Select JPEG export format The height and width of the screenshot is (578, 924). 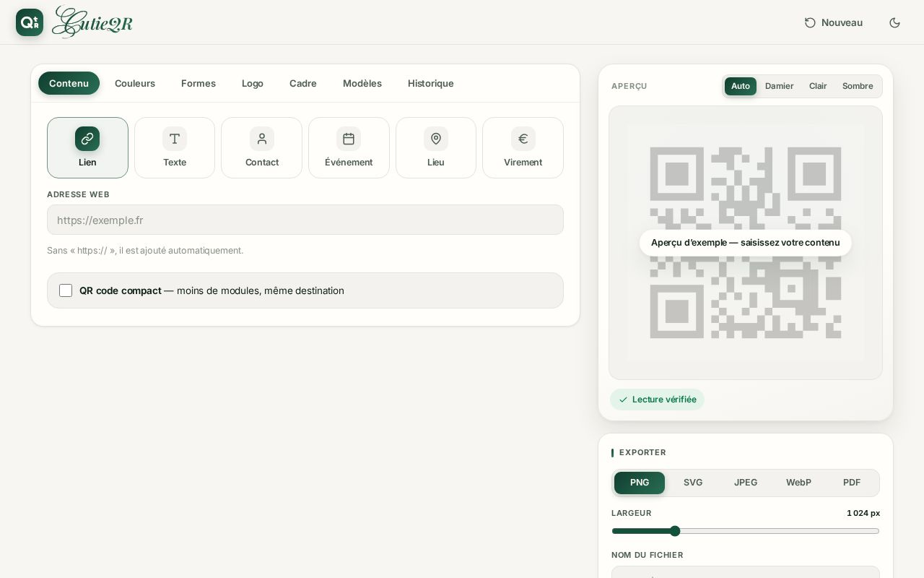tap(746, 483)
